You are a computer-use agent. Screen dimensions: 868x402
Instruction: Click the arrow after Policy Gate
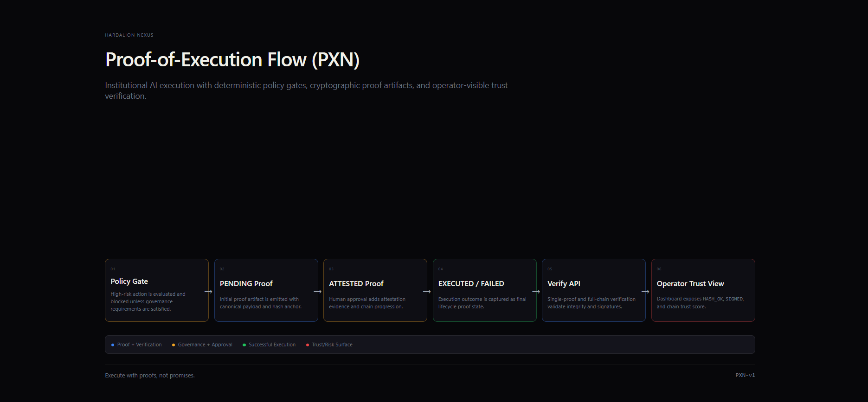pyautogui.click(x=208, y=292)
